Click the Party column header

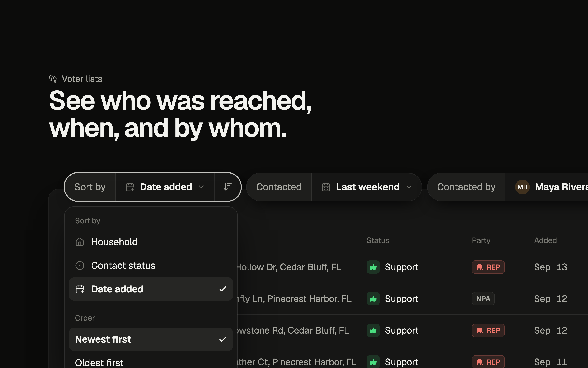coord(481,240)
